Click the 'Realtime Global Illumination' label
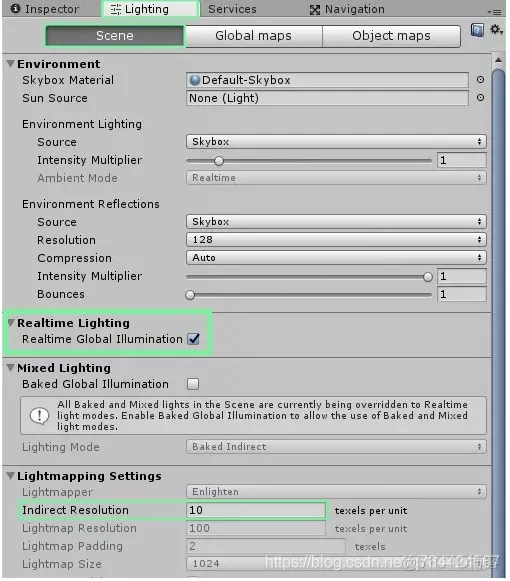The height and width of the screenshot is (581, 510). (x=102, y=339)
